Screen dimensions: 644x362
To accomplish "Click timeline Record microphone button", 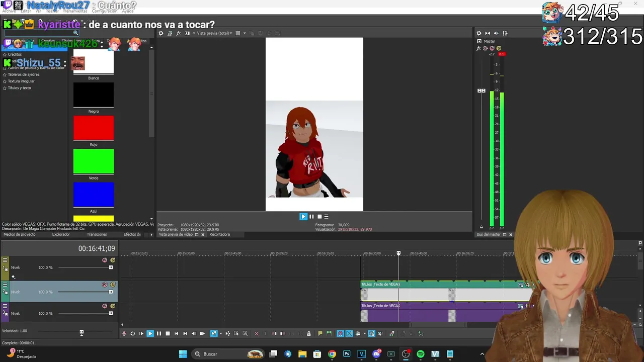I will click(124, 333).
